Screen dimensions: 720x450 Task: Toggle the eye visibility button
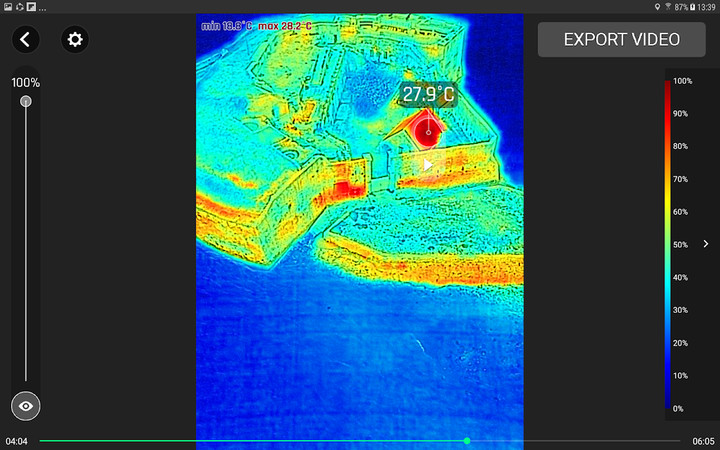click(x=26, y=406)
